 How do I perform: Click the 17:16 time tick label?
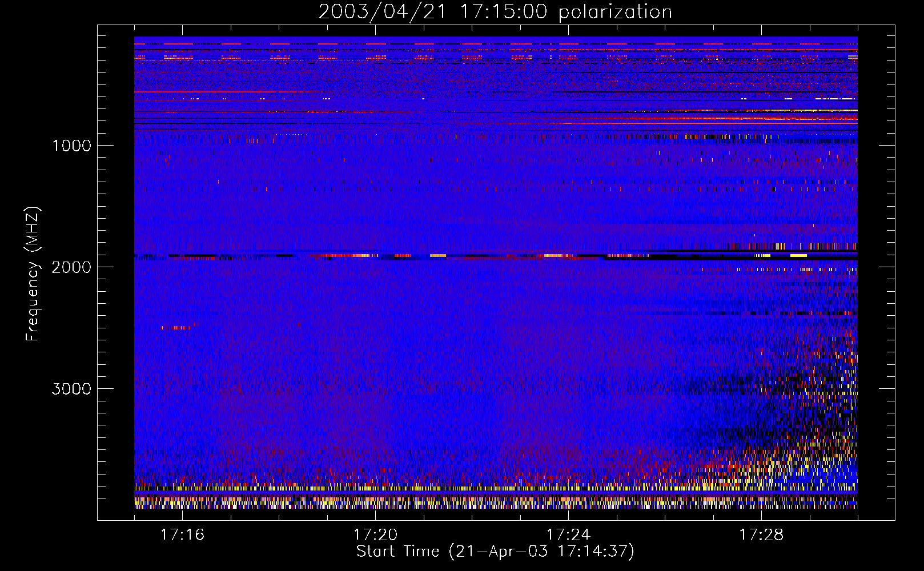[x=183, y=535]
